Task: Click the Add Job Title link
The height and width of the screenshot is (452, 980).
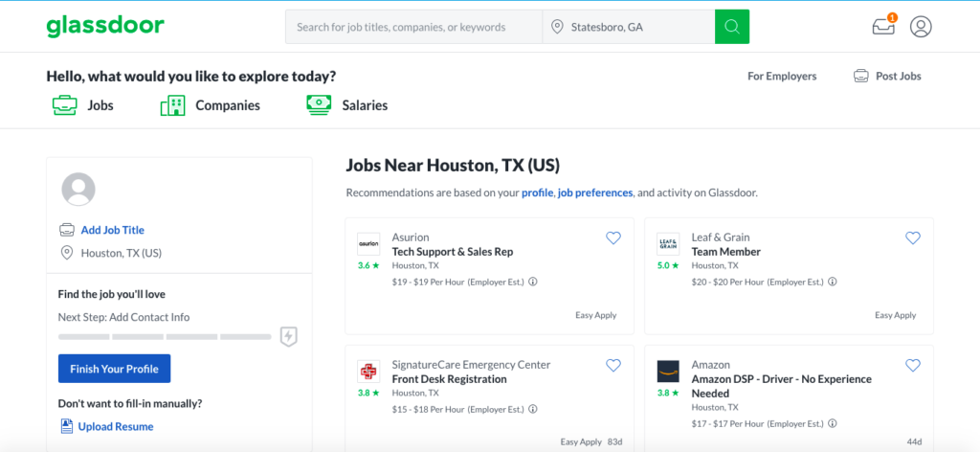Action: click(113, 230)
